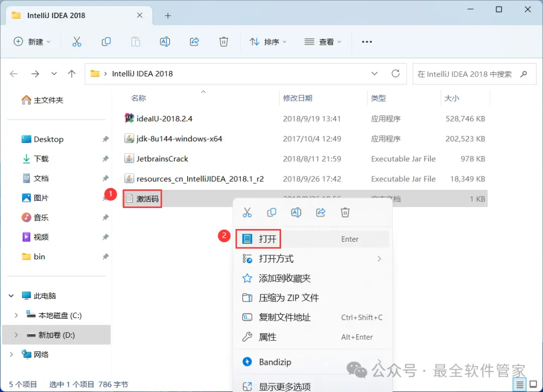Click the search box for IntelliJ IDEA 2018
Viewport: 543px width, 392px height.
pos(475,74)
